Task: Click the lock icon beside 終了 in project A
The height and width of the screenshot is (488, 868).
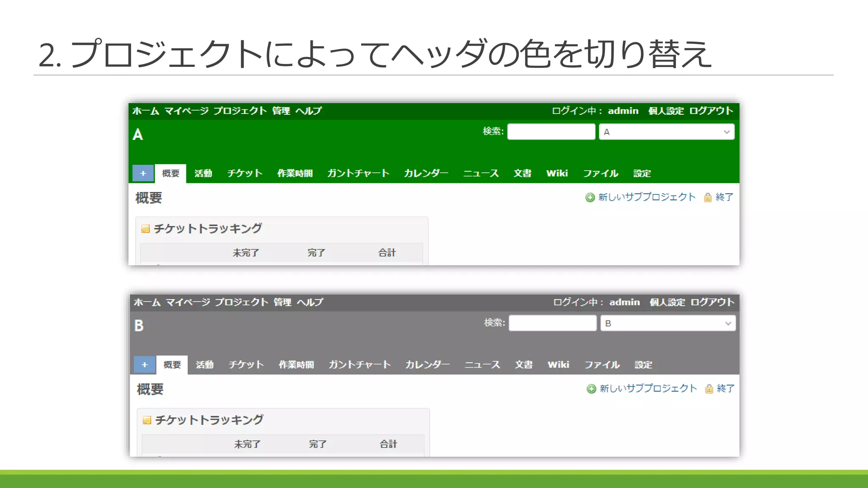Action: coord(707,197)
